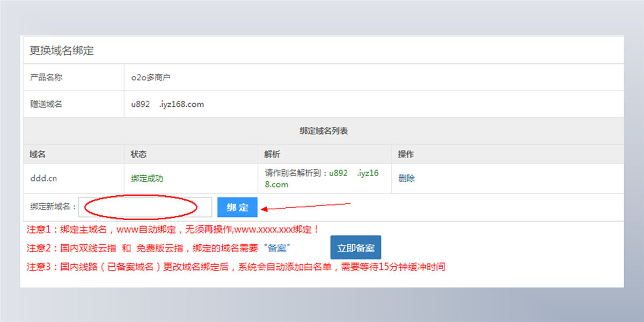644x322 pixels.
Task: Click the 立即备案 (File Now) button
Action: (355, 247)
